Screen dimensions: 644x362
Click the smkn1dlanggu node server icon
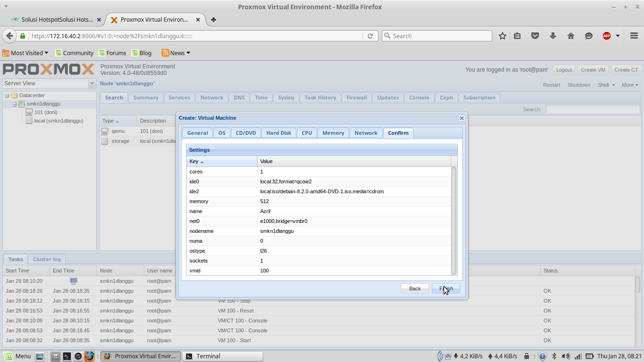tap(22, 104)
